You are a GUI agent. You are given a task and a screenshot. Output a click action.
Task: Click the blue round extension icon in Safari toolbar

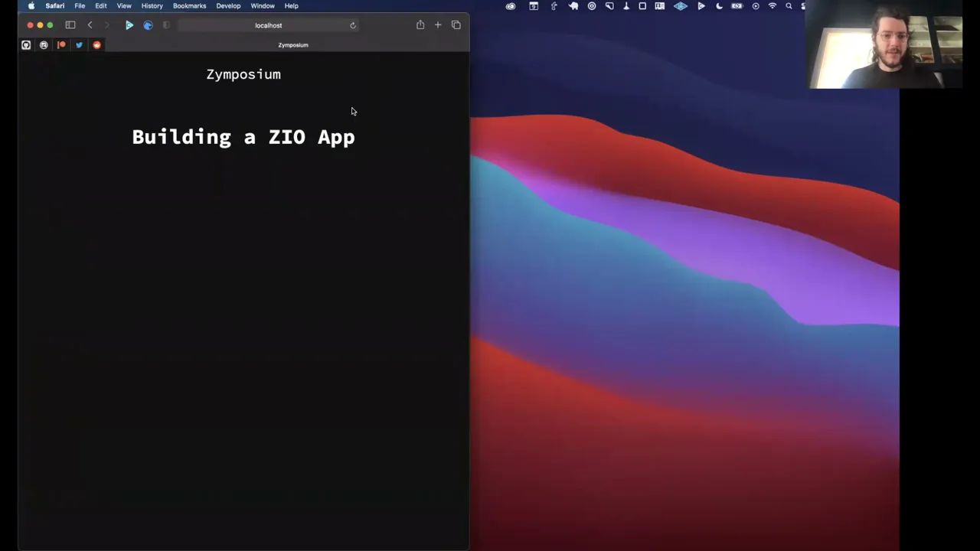pos(148,25)
